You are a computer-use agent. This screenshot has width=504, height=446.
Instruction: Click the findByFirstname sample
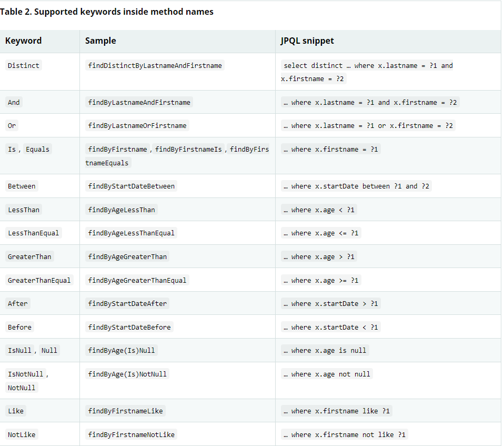[x=118, y=150]
